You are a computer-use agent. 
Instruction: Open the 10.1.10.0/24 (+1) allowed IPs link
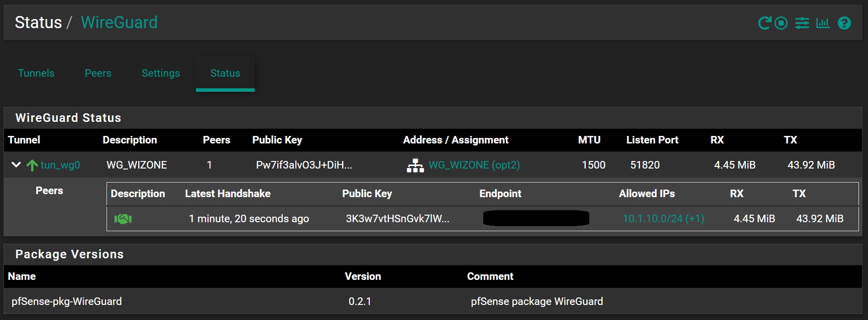[x=664, y=219]
